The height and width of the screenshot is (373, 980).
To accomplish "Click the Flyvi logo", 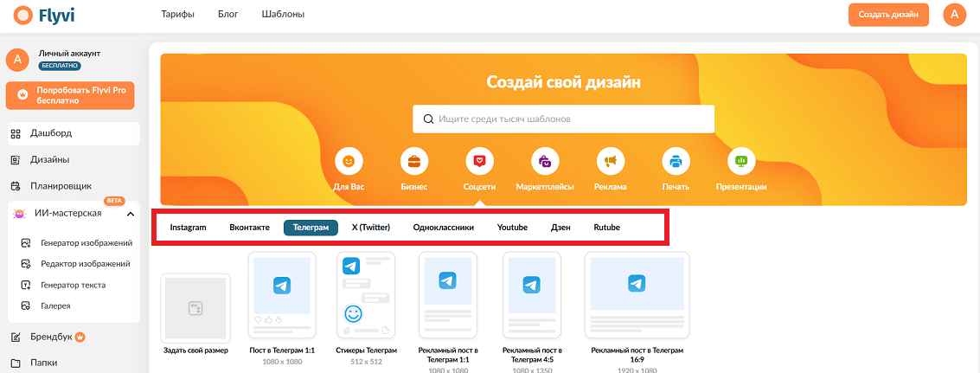I will click(44, 15).
